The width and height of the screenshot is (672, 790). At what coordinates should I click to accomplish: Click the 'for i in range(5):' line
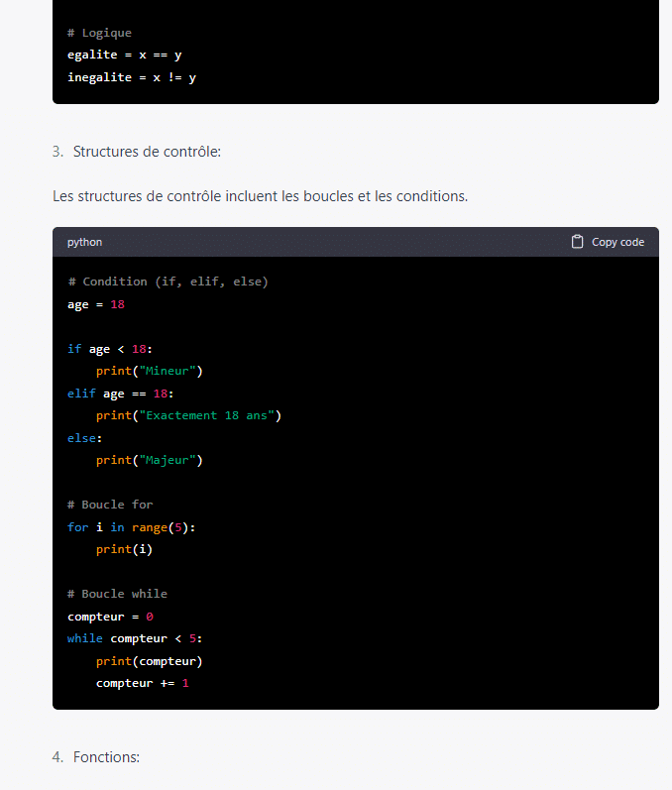pos(131,527)
